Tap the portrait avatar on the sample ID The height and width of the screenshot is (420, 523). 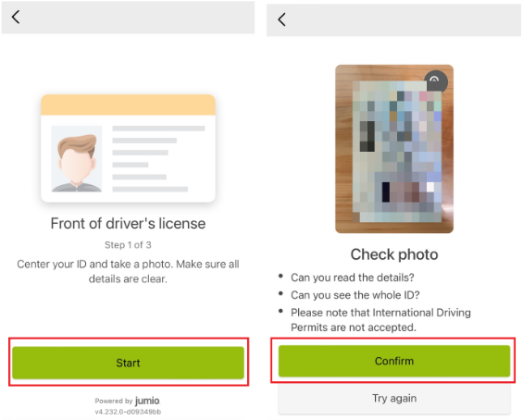[77, 159]
